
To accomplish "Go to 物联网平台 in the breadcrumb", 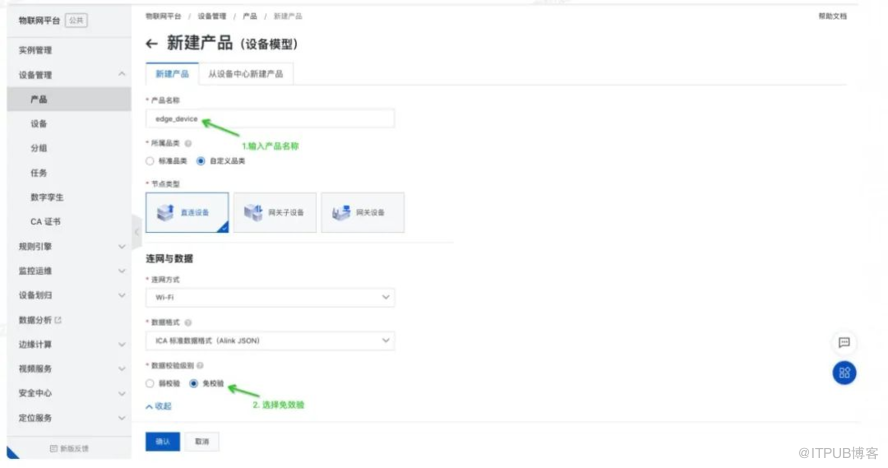I will [x=163, y=16].
